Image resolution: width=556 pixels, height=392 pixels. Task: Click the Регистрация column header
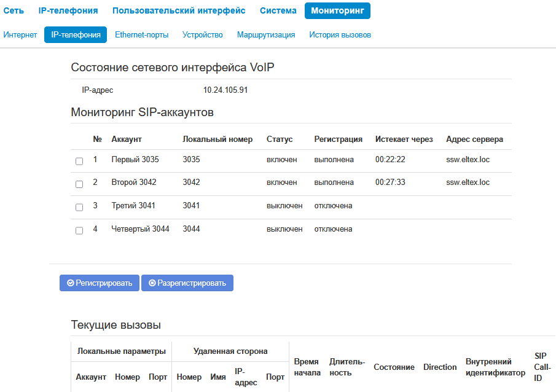tap(338, 139)
